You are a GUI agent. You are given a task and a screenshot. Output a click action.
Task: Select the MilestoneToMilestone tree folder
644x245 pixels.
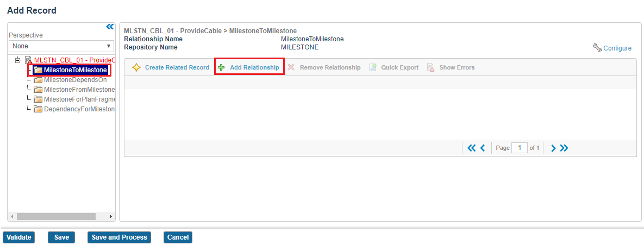tap(75, 71)
